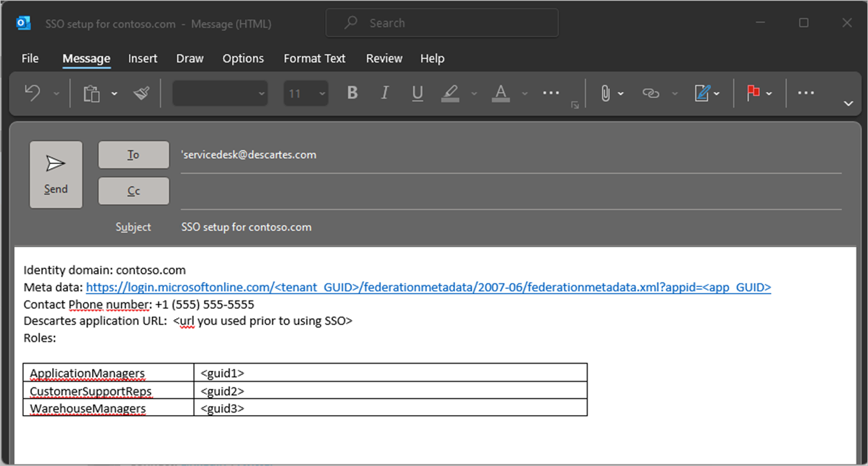The width and height of the screenshot is (868, 466).
Task: Click the Undo icon
Action: (x=32, y=93)
